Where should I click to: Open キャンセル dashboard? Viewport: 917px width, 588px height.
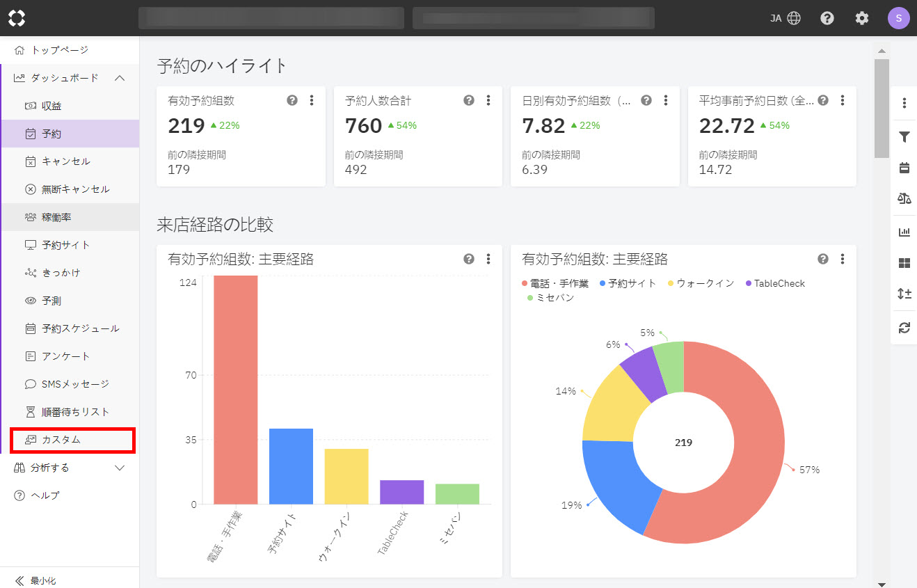70,161
